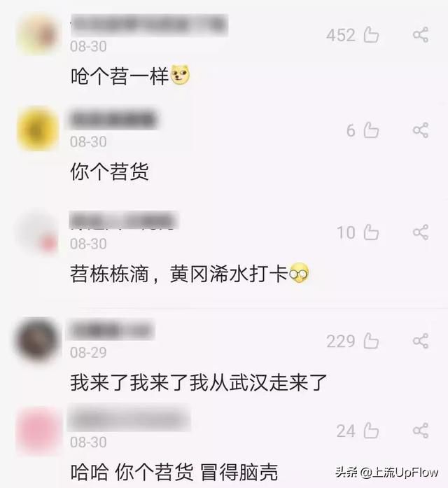The width and height of the screenshot is (448, 488).
Task: Share the '冒得脑壳' comment
Action: (421, 431)
